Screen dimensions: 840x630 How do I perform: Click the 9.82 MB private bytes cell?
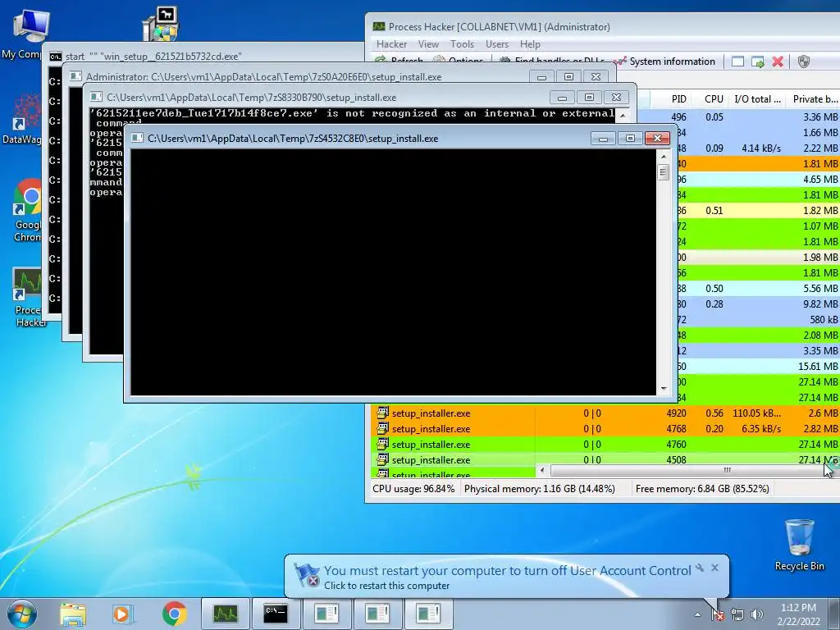(820, 304)
